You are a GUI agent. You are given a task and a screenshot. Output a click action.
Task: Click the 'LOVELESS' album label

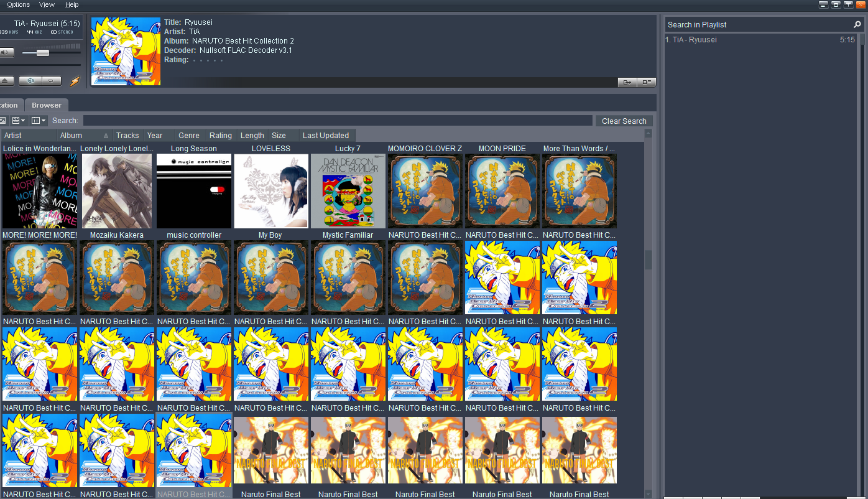271,149
